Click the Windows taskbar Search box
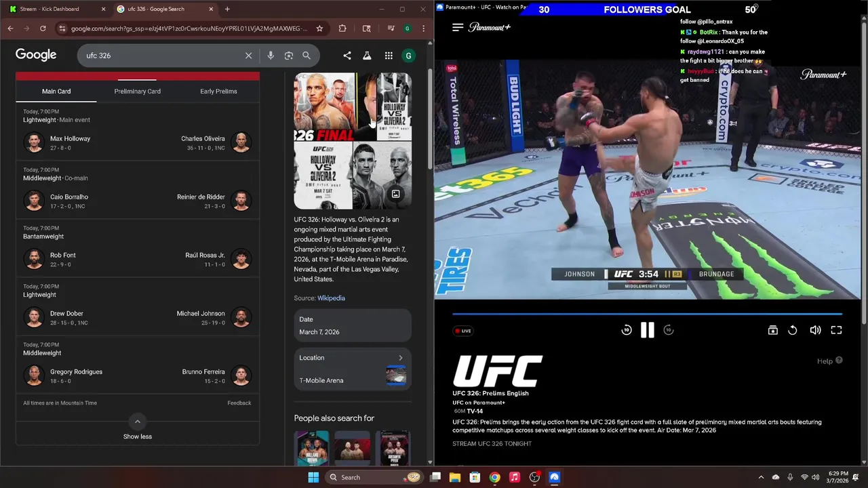 374,477
